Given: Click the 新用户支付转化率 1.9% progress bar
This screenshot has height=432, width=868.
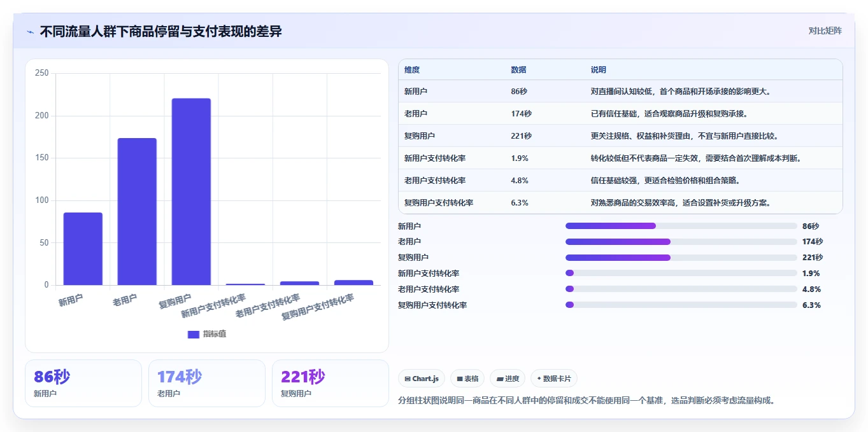Looking at the screenshot, I should [x=681, y=273].
